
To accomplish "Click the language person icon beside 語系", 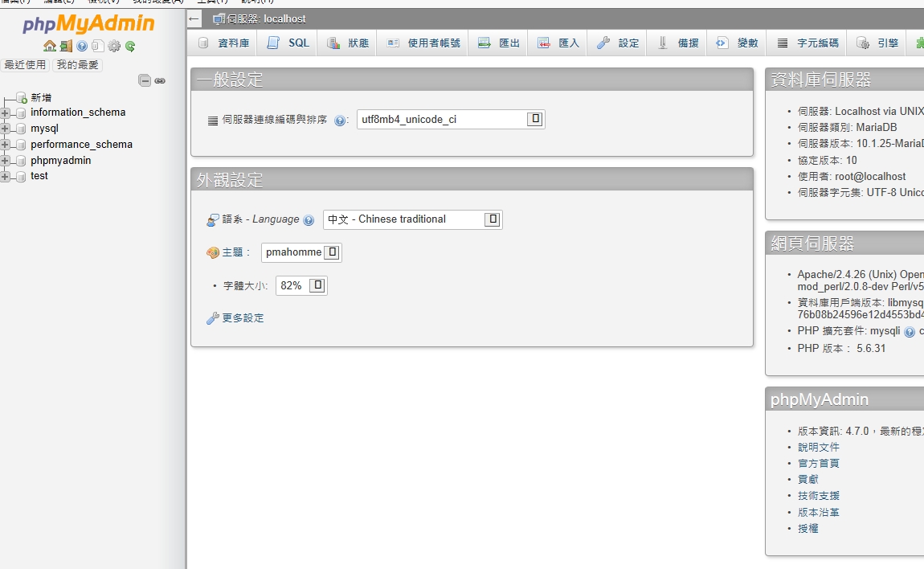I will (213, 220).
